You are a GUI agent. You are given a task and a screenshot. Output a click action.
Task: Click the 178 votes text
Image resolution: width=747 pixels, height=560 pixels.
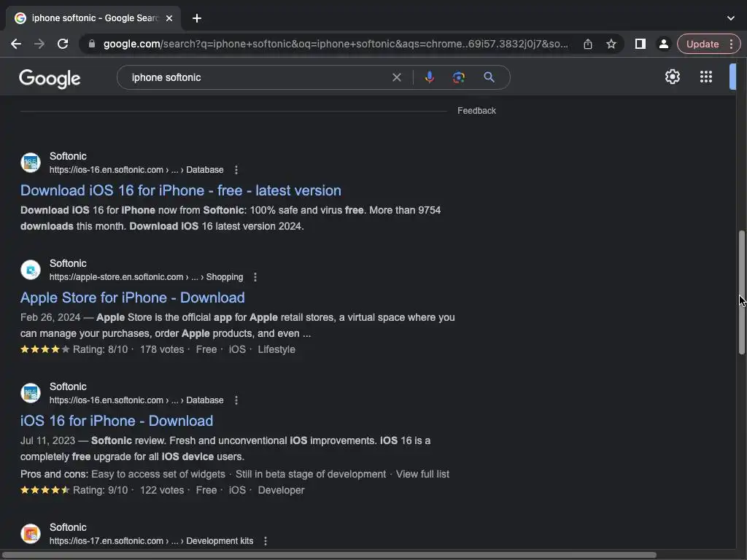[x=162, y=349]
